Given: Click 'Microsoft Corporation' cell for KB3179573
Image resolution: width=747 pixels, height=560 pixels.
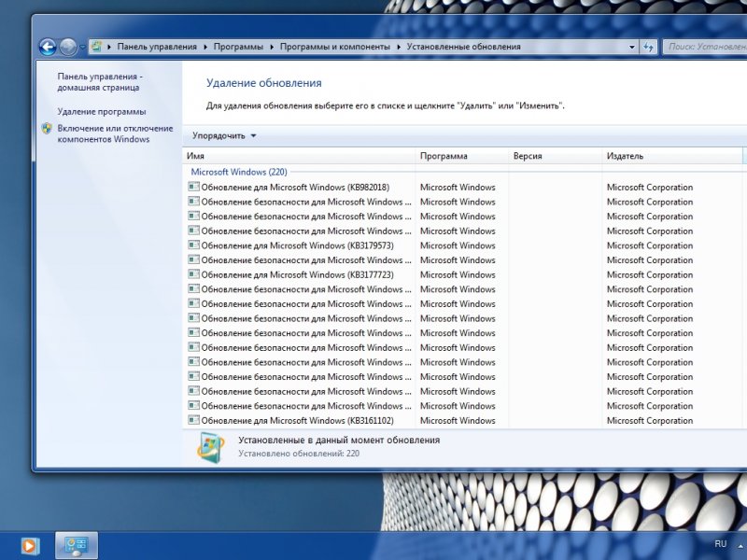Looking at the screenshot, I should (x=650, y=245).
